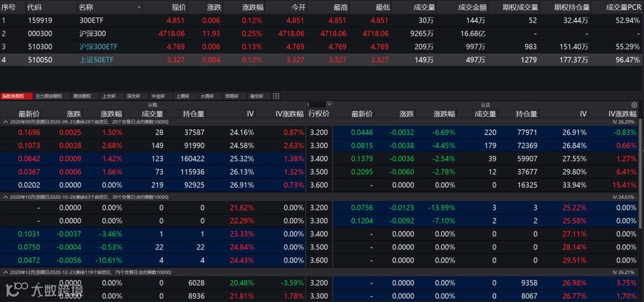The image size is (644, 302).
Task: Select put price 0.2095 in September
Action: 362,172
